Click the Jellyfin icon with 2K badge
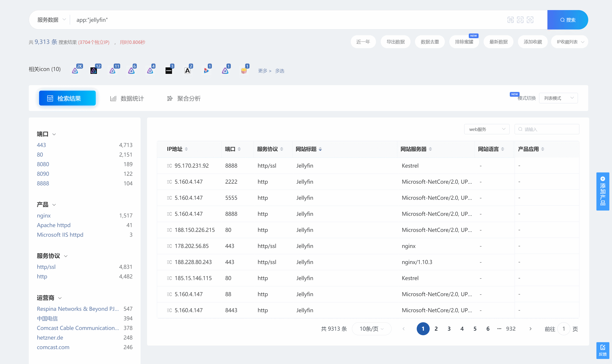This screenshot has width=612, height=364. pos(75,71)
